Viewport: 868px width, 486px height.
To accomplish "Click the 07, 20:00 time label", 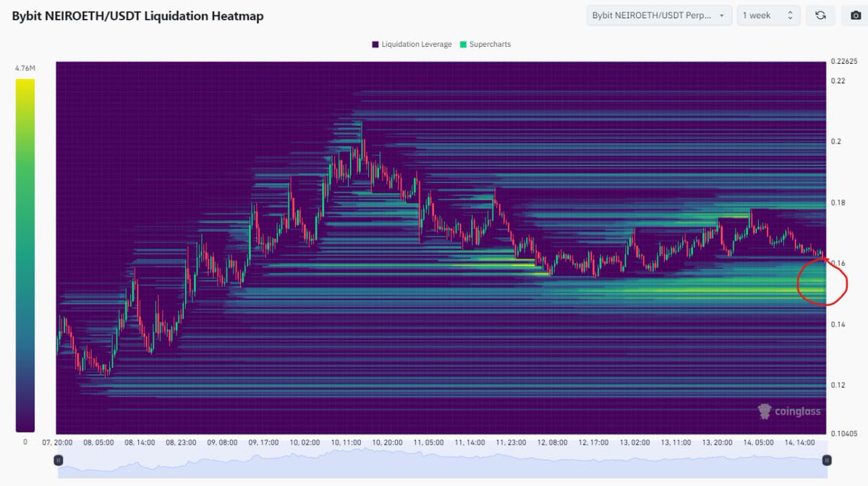I will coord(58,442).
